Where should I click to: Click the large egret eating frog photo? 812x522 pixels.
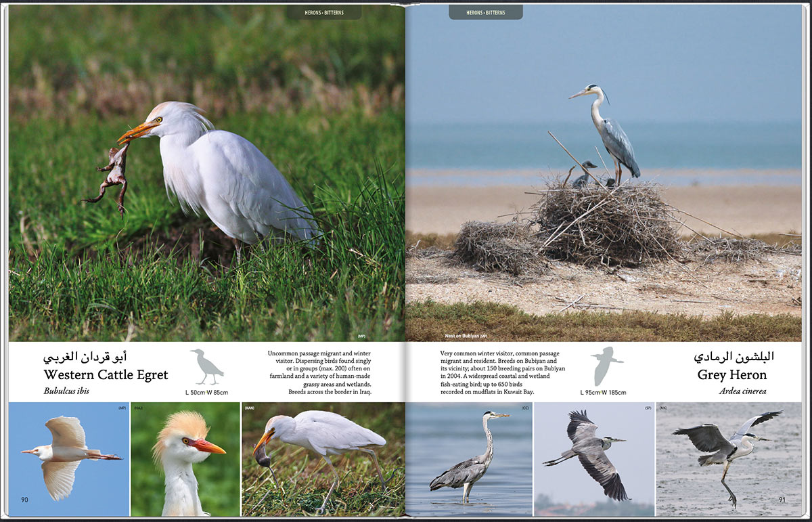click(x=206, y=173)
